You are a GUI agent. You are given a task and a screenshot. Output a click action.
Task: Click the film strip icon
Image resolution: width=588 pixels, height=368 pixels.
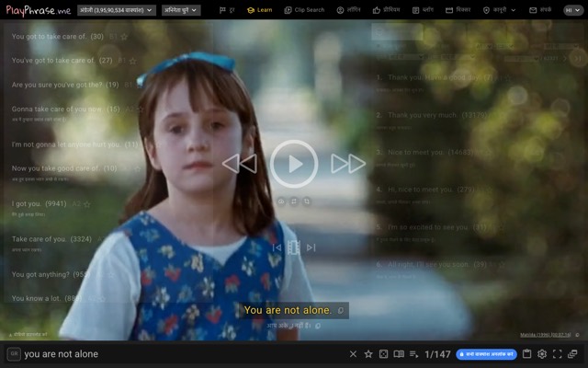pyautogui.click(x=294, y=247)
